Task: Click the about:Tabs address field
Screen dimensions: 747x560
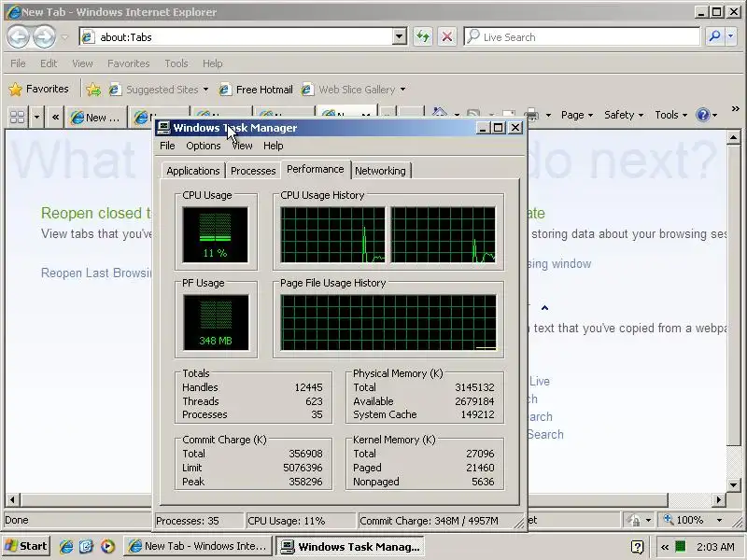Action: point(236,37)
